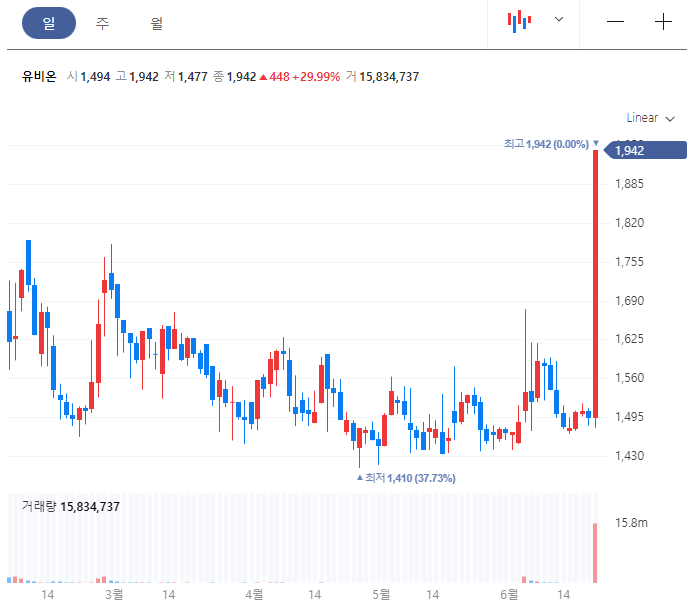Click the 종 1,942 closing price
The width and height of the screenshot is (695, 616).
click(234, 77)
